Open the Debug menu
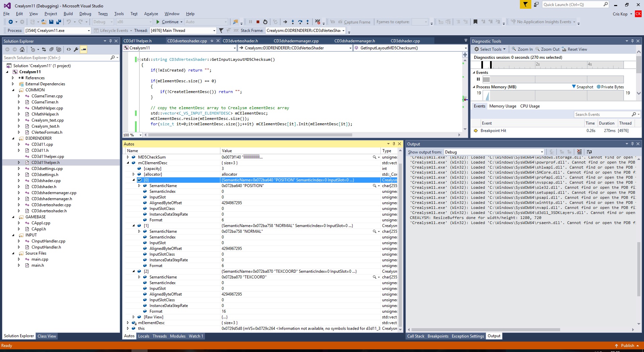 (x=85, y=14)
